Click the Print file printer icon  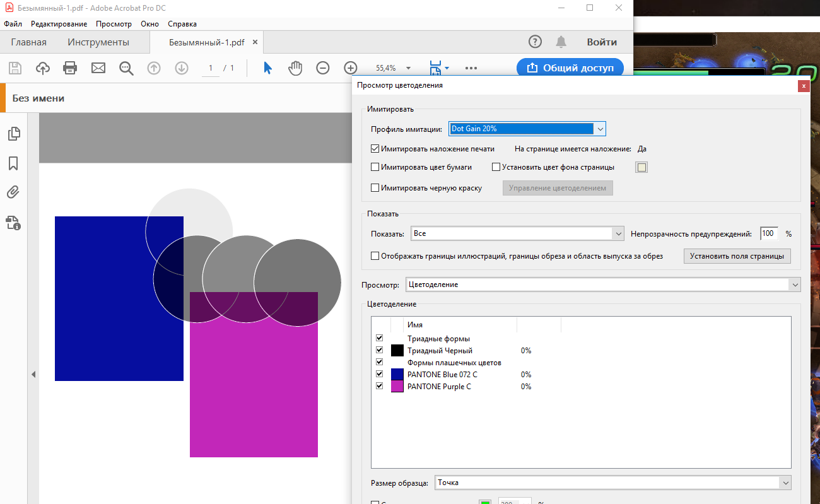coord(70,68)
